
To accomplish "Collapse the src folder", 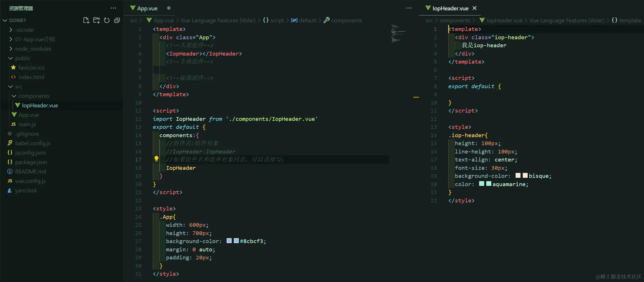I will [11, 86].
